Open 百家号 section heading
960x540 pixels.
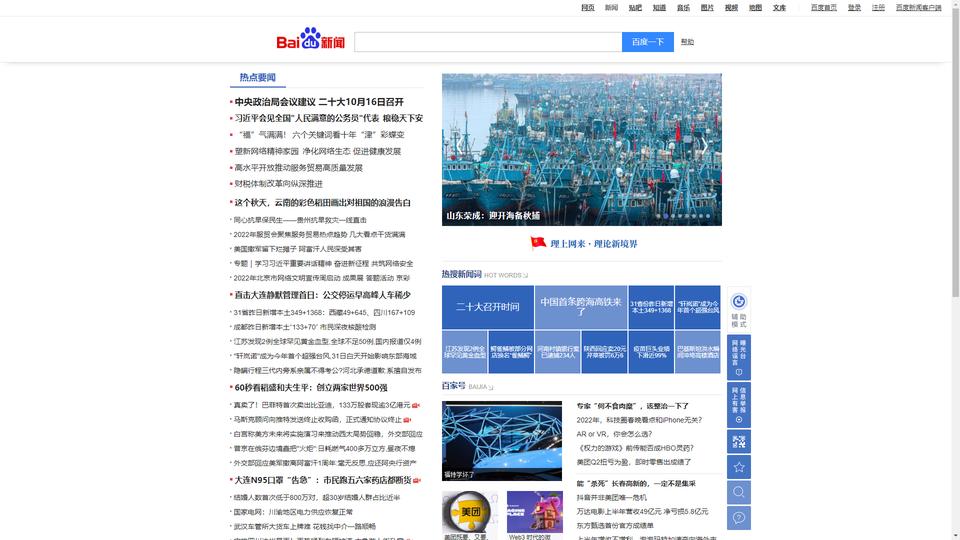(x=454, y=386)
